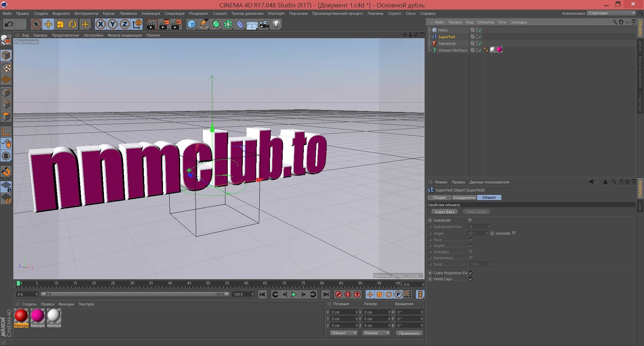Open the Рендеринг menu
This screenshot has height=346, width=644.
[199, 13]
